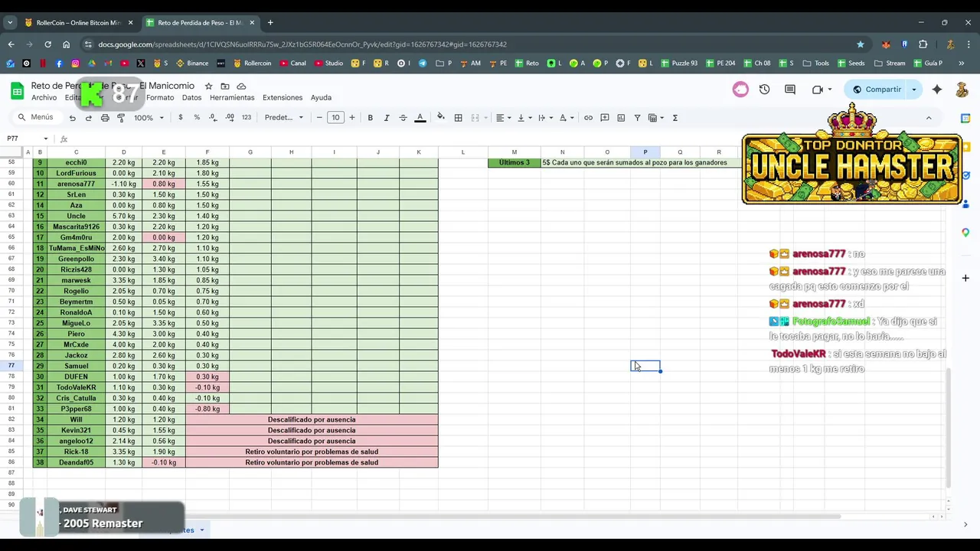Open the Extensiones menu
980x551 pixels.
[x=283, y=98]
